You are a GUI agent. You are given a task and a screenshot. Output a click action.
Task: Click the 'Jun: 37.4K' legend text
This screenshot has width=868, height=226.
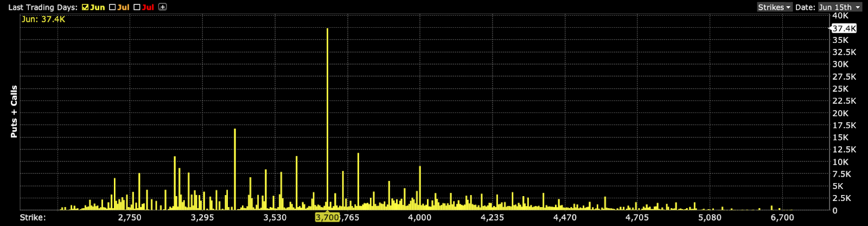click(x=43, y=19)
